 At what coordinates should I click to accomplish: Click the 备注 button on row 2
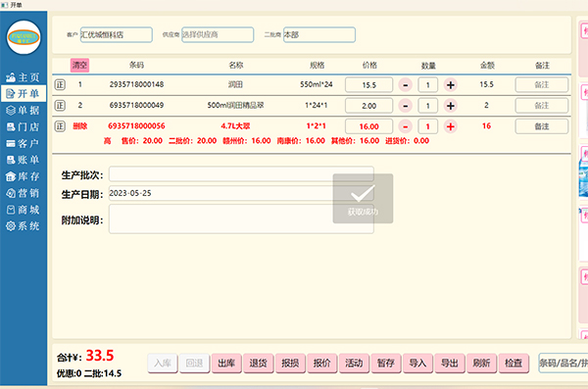point(542,106)
